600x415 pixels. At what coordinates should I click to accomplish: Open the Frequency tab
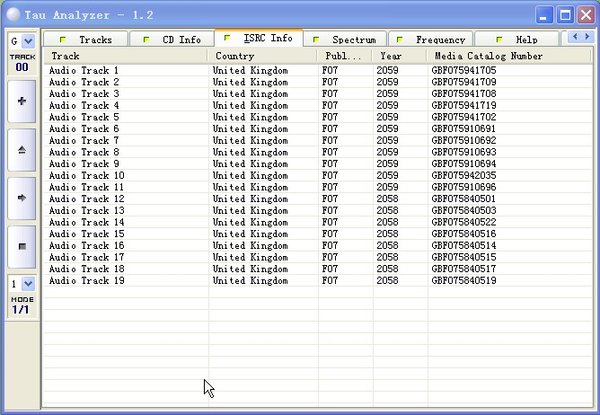point(430,39)
